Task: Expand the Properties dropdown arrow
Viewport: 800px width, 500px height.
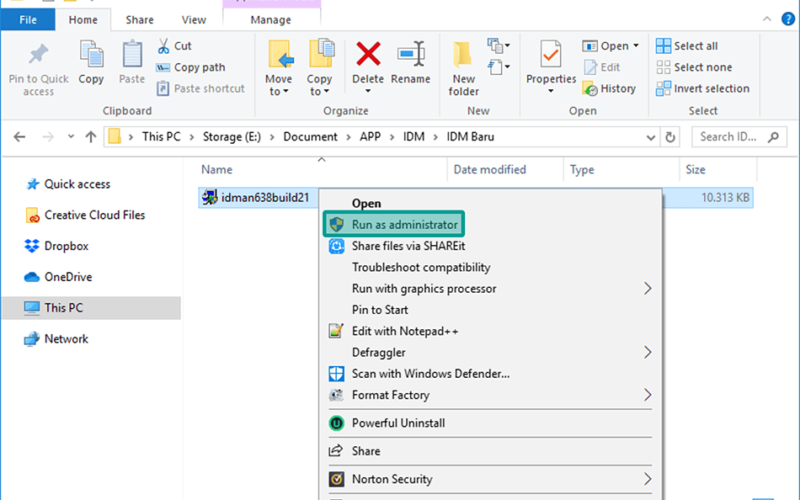Action: click(551, 91)
